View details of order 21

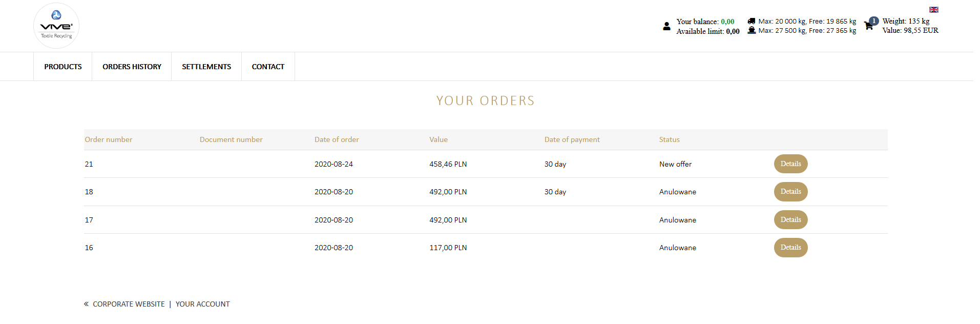(x=790, y=164)
